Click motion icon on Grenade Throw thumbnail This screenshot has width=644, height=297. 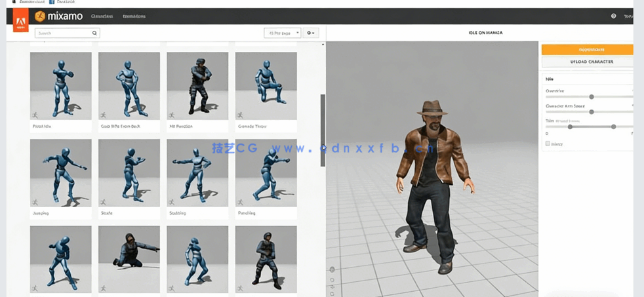coord(240,115)
